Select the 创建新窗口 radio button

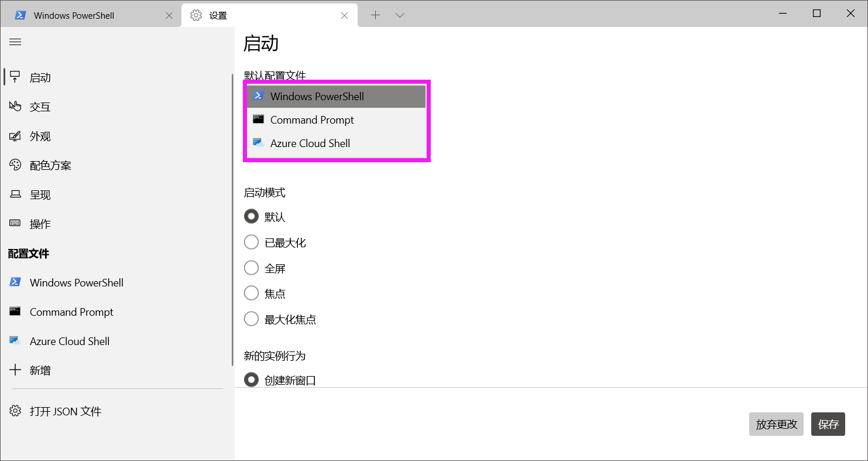pos(251,380)
